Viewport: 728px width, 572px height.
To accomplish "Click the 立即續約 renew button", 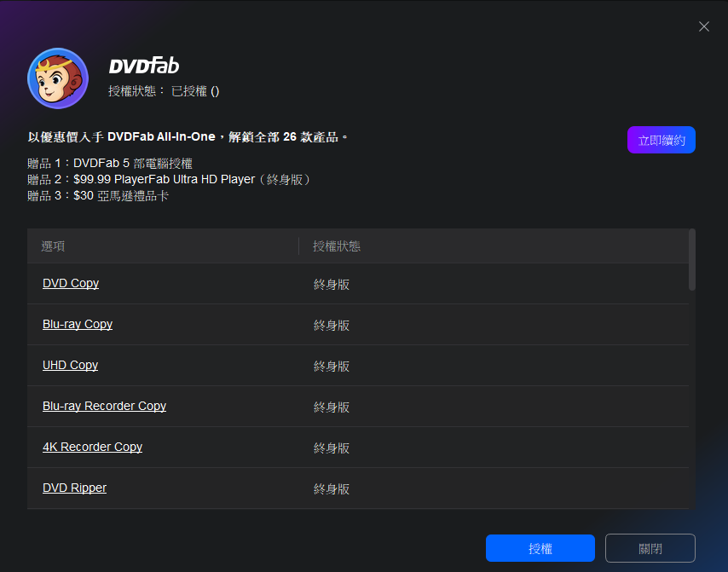I will click(x=662, y=140).
